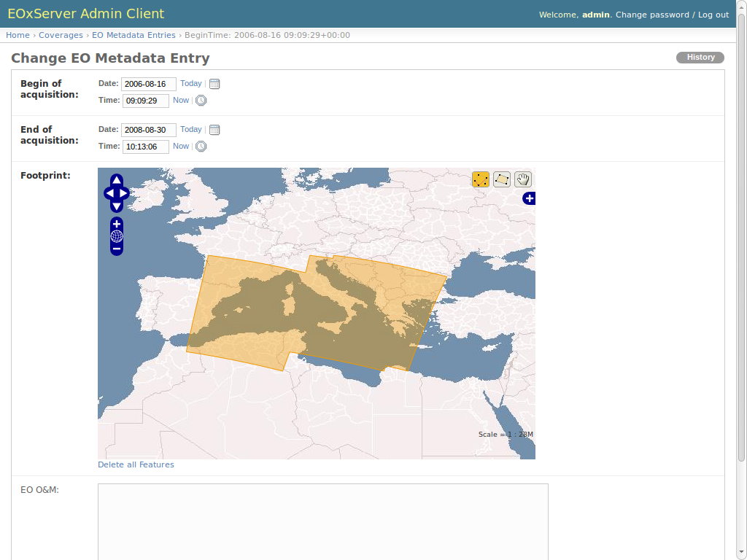The width and height of the screenshot is (747, 560).
Task: Open calendar picker for End of acquisition date
Action: 214,130
